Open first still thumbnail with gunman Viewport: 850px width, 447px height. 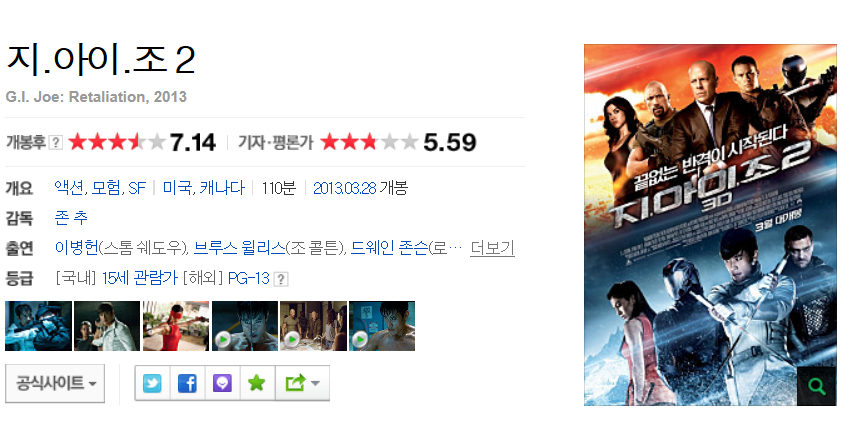click(38, 326)
